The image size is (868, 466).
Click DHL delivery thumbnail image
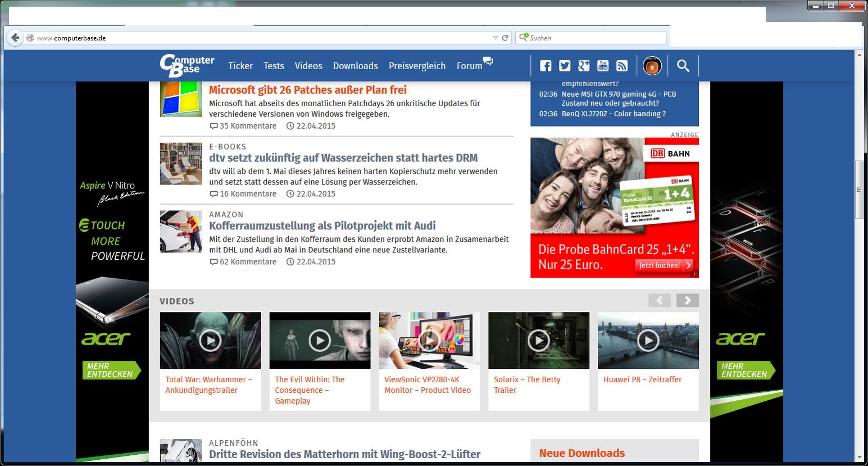tap(181, 232)
